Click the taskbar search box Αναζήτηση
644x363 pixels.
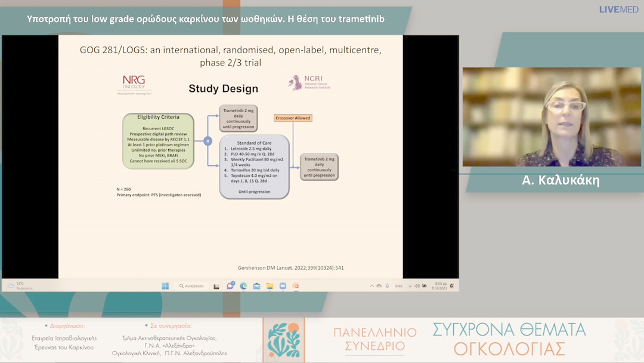pyautogui.click(x=191, y=286)
